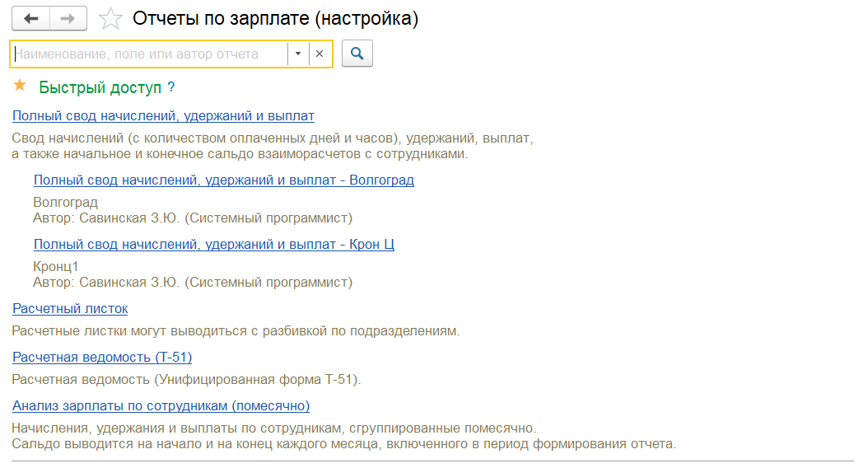The width and height of the screenshot is (868, 468).
Task: Clear the report search field with X
Action: [320, 54]
